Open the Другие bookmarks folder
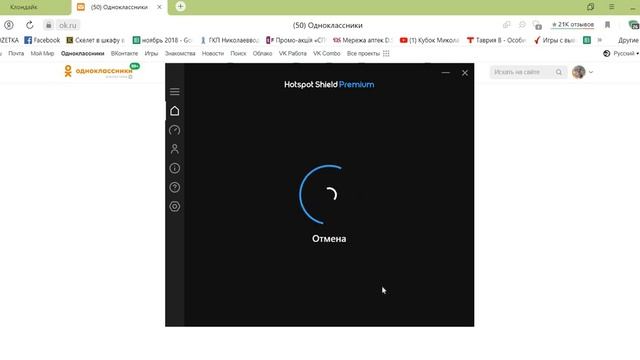The image size is (640, 360). 628,40
